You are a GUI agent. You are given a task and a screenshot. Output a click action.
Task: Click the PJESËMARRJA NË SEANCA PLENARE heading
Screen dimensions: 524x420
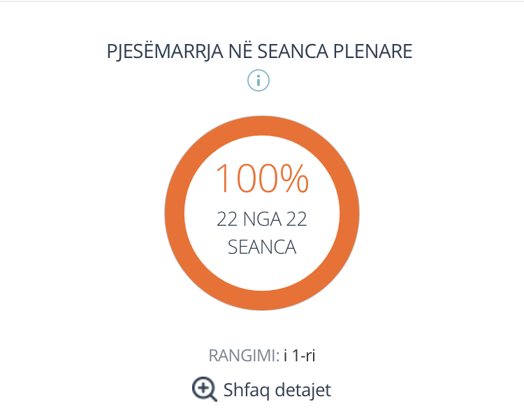point(259,51)
